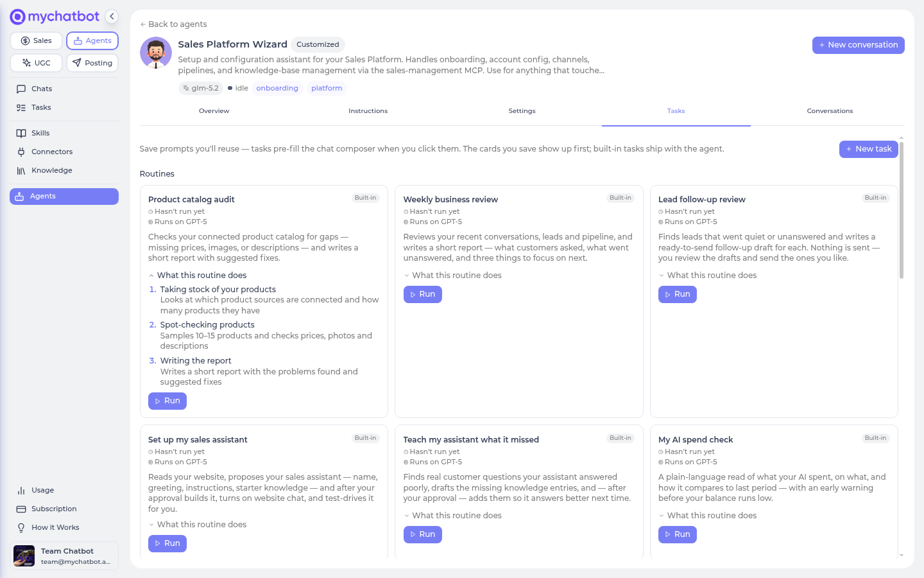Click the tasks list vertical scrollbar
Image resolution: width=924 pixels, height=578 pixels.
coord(902,210)
